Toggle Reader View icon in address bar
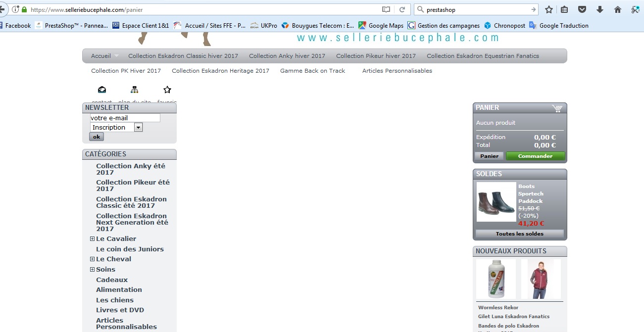 [x=386, y=9]
